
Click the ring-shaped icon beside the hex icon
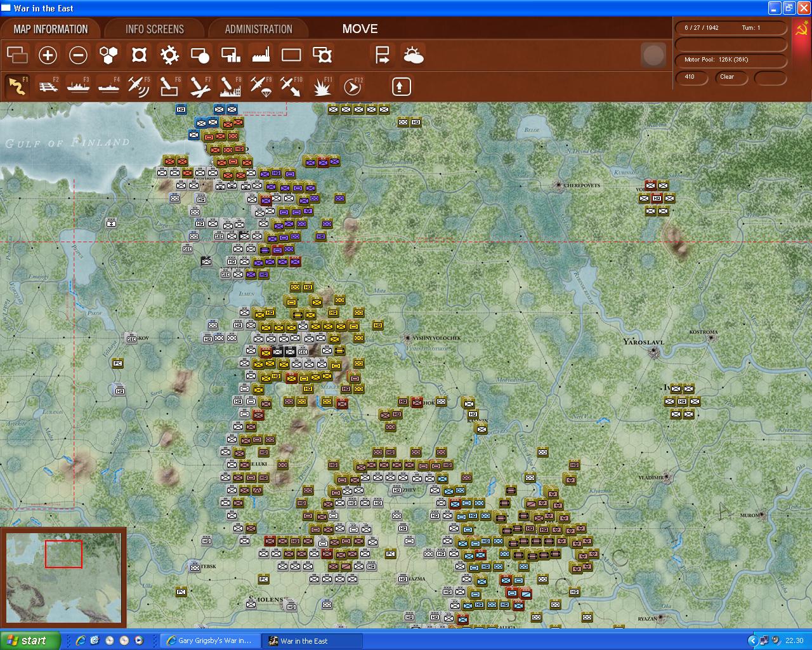coord(139,55)
